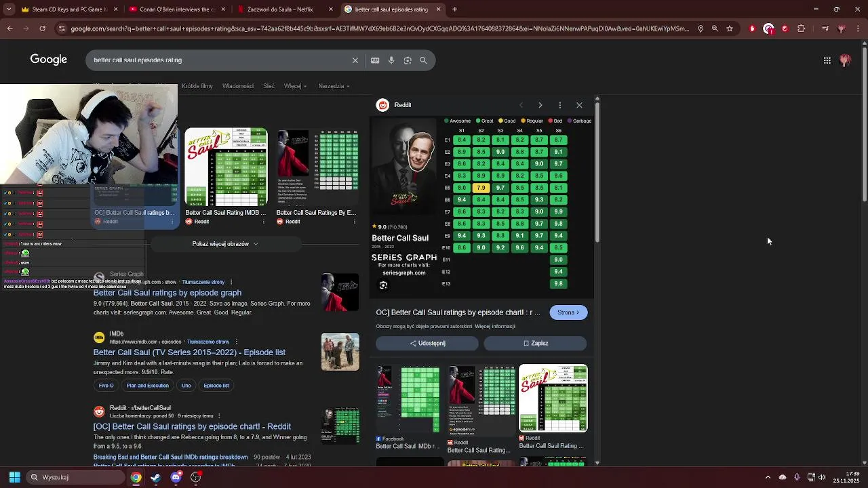This screenshot has width=868, height=488.
Task: Open Better Call Saul Rating IMDB thumbnail
Action: tap(226, 167)
